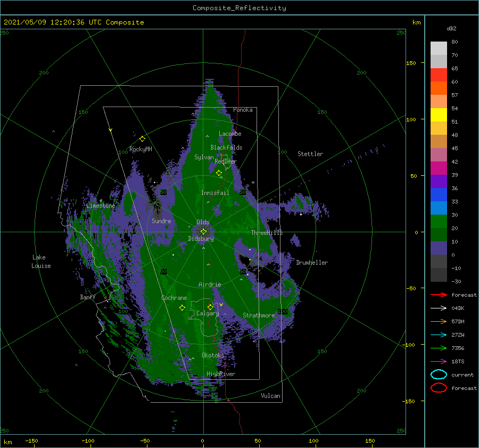The height and width of the screenshot is (448, 479).
Task: Select the 54 dBZ yellow color swatch
Action: tap(439, 115)
